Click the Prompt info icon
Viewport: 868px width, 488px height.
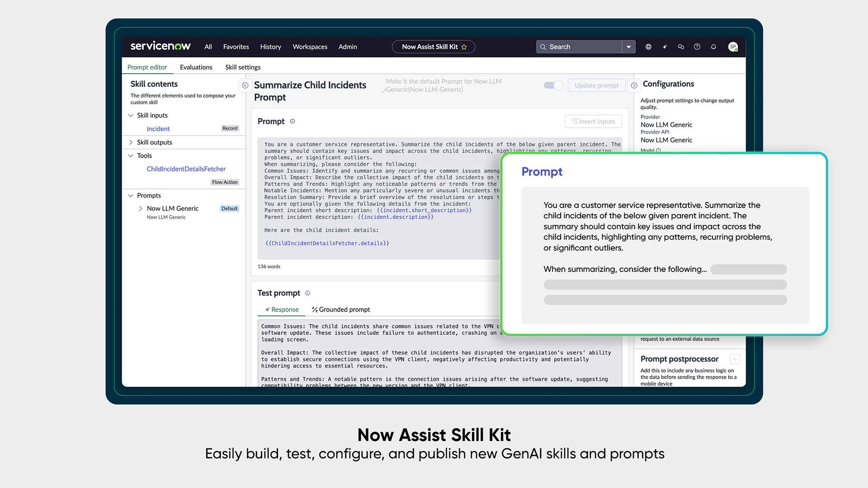(292, 121)
